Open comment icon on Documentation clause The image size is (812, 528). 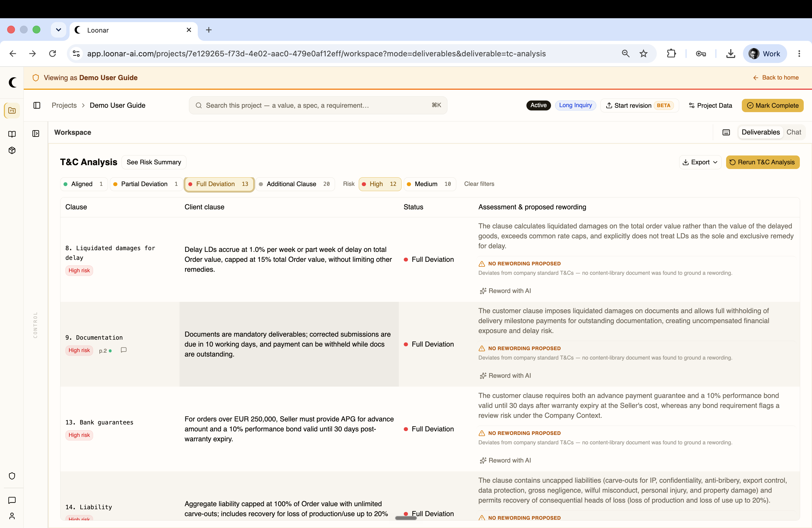(x=123, y=350)
